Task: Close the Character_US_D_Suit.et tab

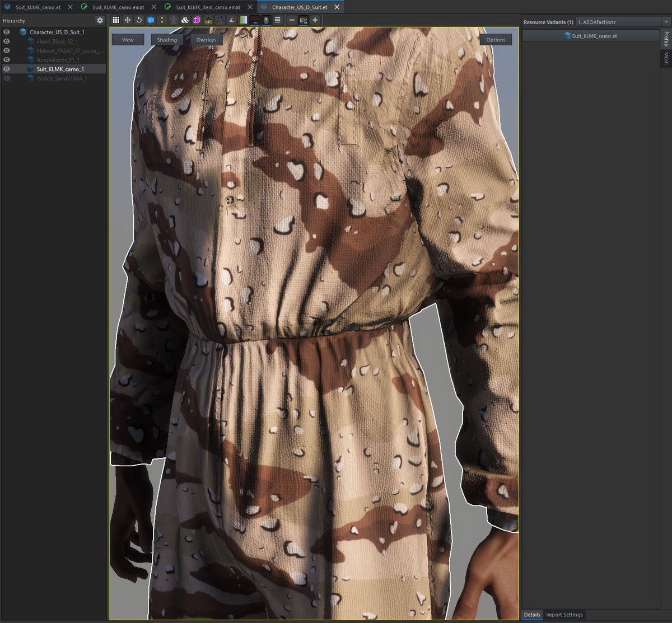Action: (336, 7)
